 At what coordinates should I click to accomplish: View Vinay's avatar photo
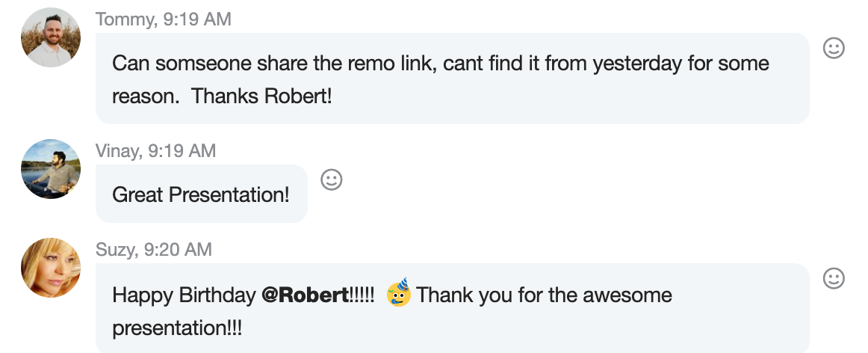(x=51, y=169)
